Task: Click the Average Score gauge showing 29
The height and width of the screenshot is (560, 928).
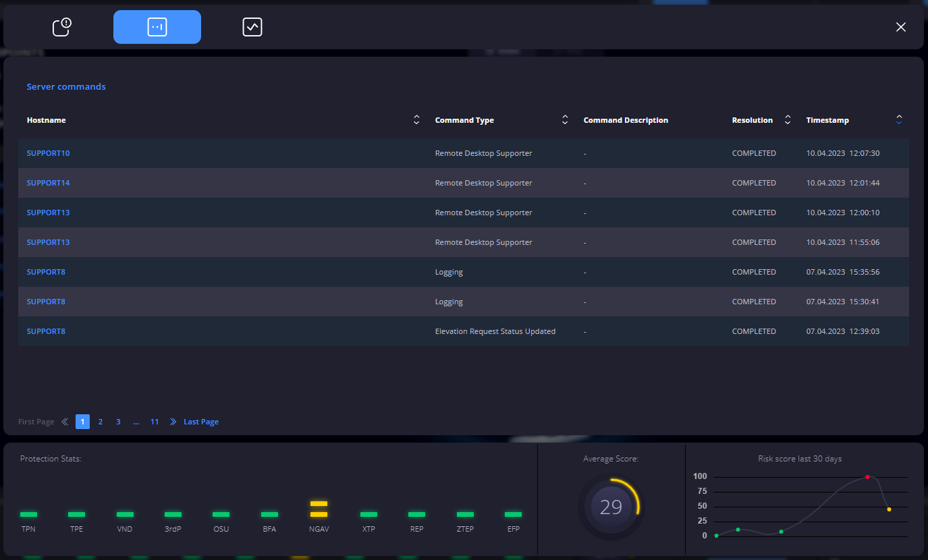Action: 611,507
